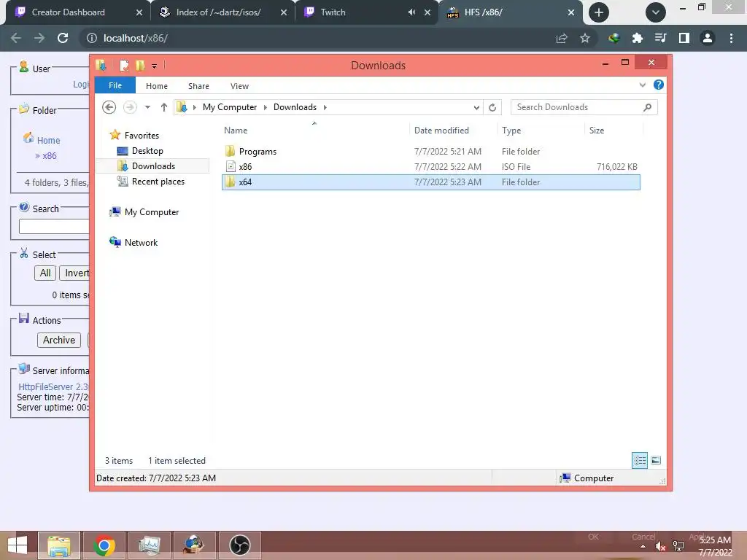Click the search magnifier icon in Explorer

click(648, 107)
